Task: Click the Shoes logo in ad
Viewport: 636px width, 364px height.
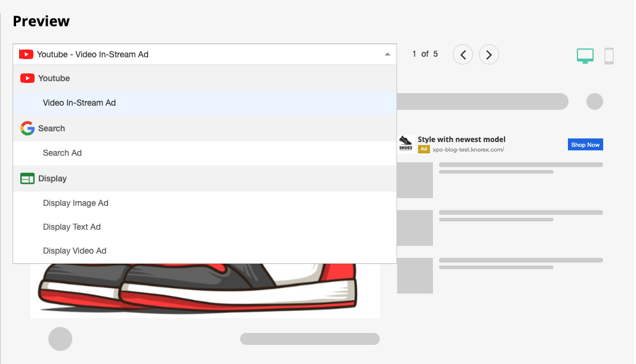Action: [x=406, y=144]
